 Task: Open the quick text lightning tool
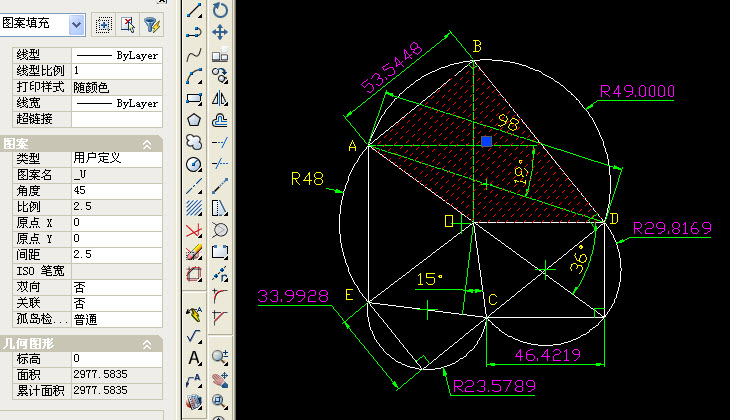pos(194,314)
